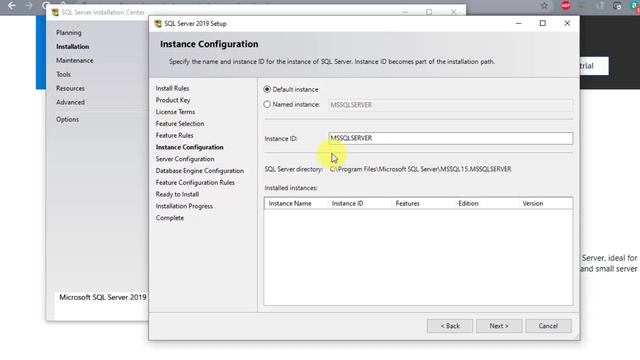Image resolution: width=640 pixels, height=360 pixels.
Task: Click the browser forward arrow
Action: 29,5
